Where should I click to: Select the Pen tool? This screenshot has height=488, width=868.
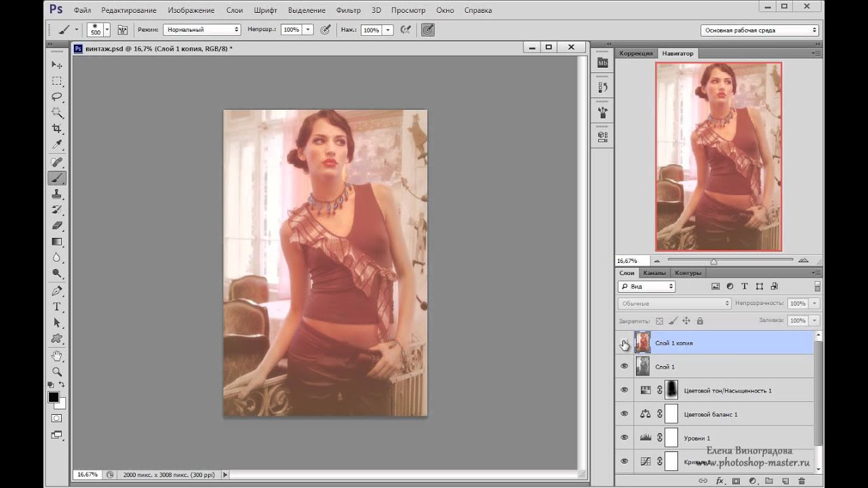(x=57, y=291)
